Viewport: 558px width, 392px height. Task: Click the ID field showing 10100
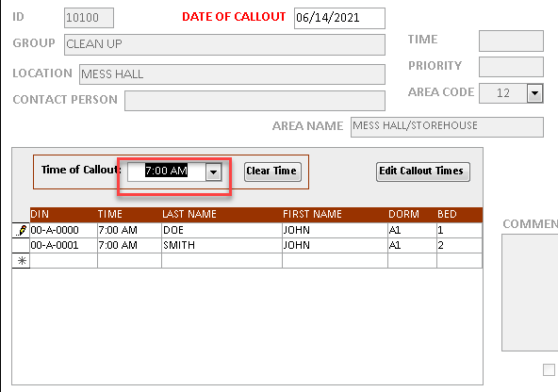point(89,18)
